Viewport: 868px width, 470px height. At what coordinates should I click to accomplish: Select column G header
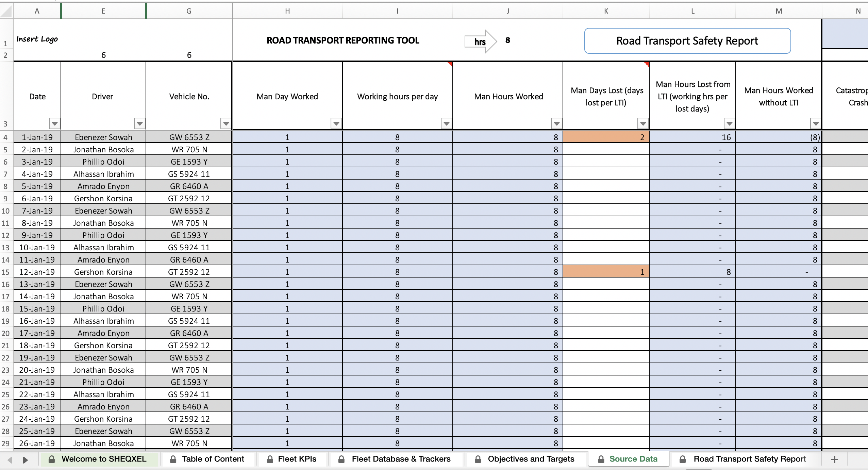pos(189,11)
